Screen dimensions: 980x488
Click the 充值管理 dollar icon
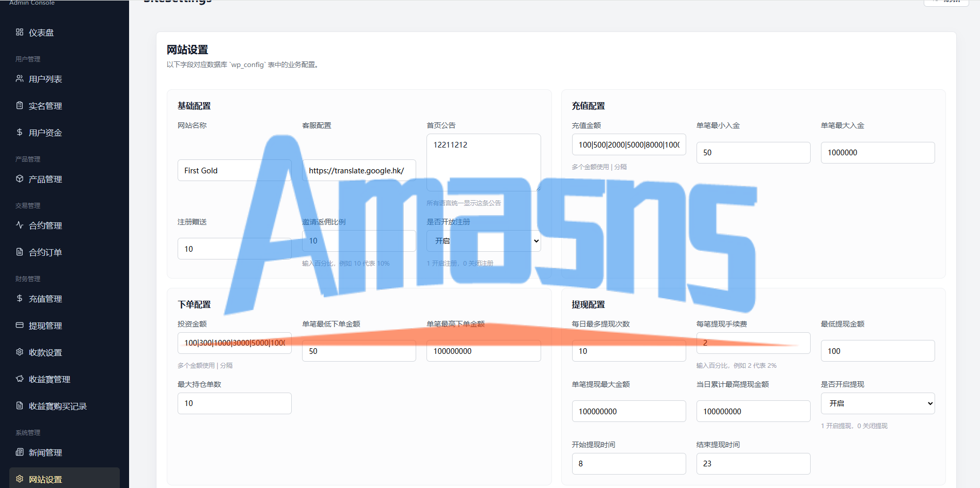pos(20,298)
